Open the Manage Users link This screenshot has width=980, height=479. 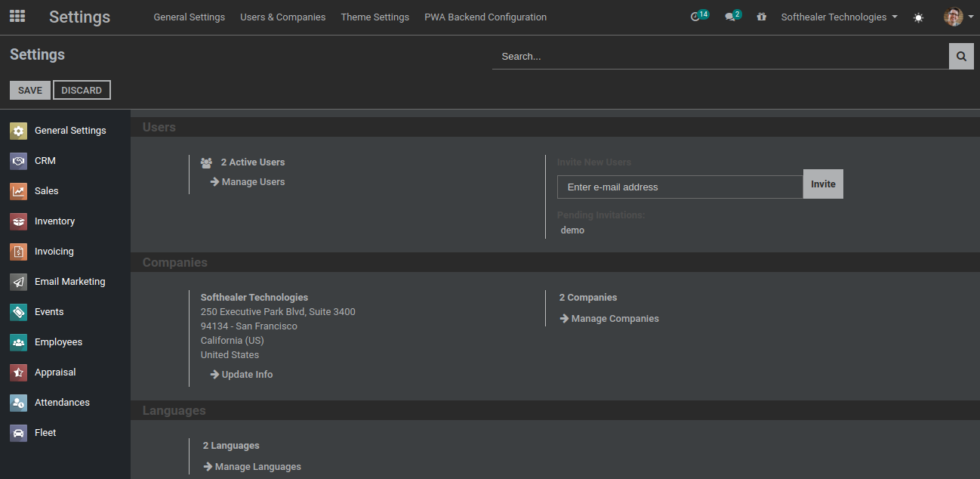click(x=248, y=182)
